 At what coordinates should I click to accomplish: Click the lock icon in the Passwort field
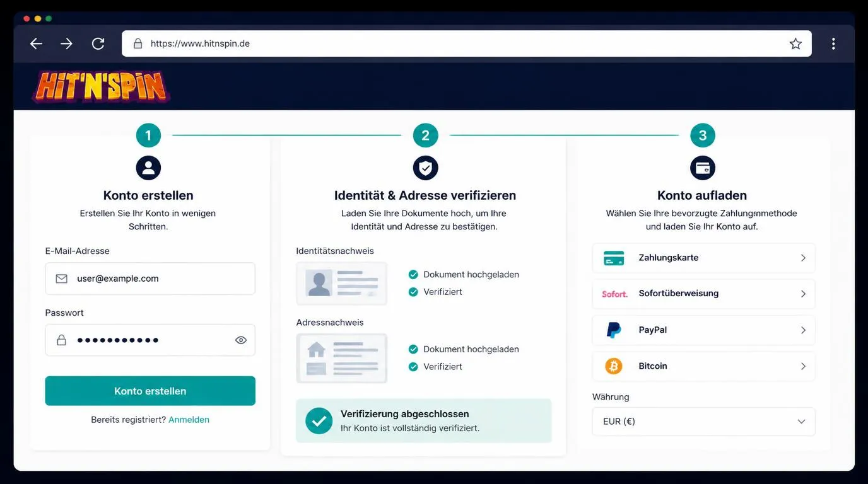click(61, 340)
